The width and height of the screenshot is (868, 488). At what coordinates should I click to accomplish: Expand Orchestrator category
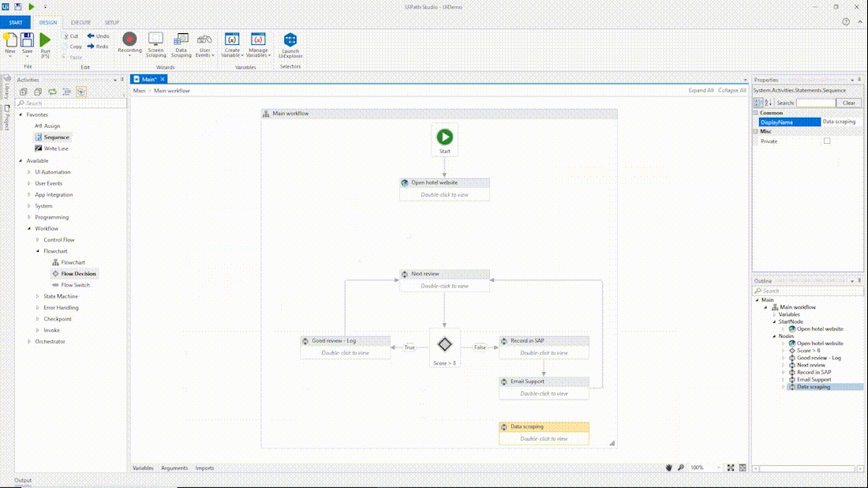(29, 341)
